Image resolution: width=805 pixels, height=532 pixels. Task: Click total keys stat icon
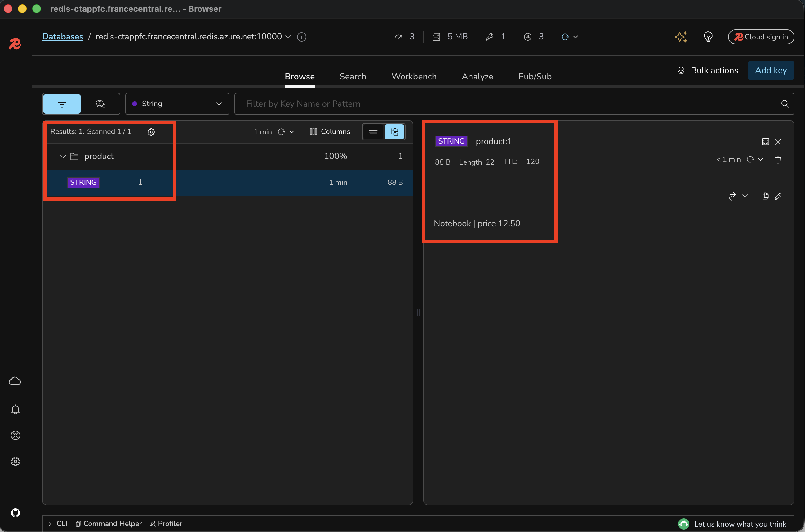[489, 37]
